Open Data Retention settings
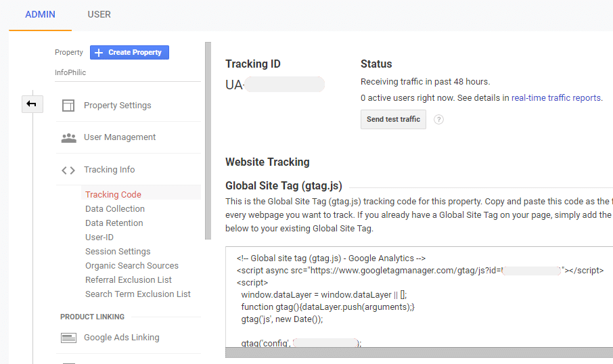The image size is (613, 364). click(114, 223)
